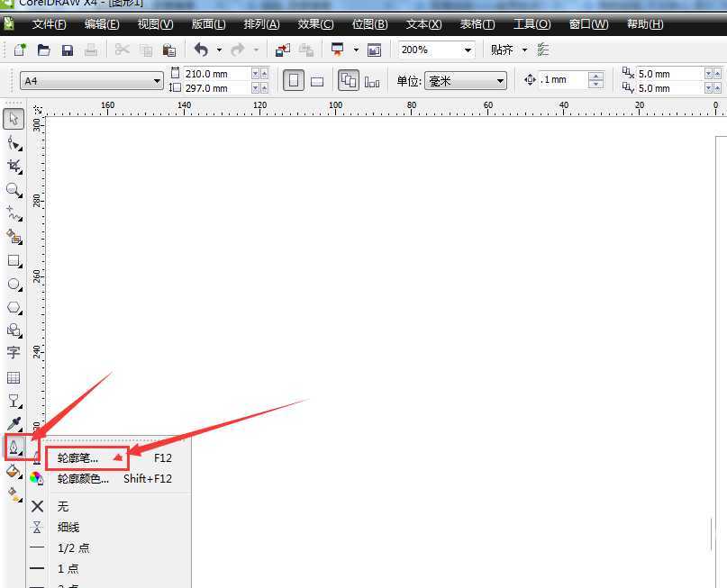This screenshot has width=727, height=588.
Task: Click the 贴齐 snap-to button
Action: click(502, 50)
